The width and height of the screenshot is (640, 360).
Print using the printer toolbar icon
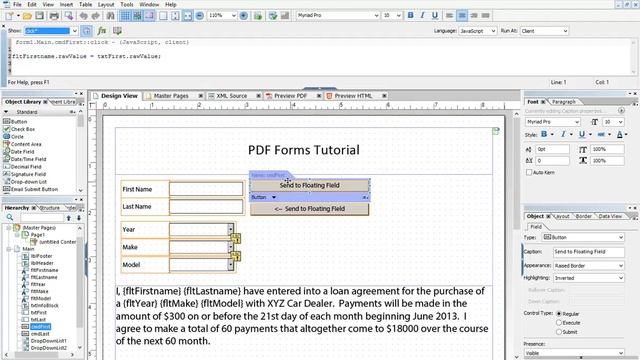coord(54,16)
